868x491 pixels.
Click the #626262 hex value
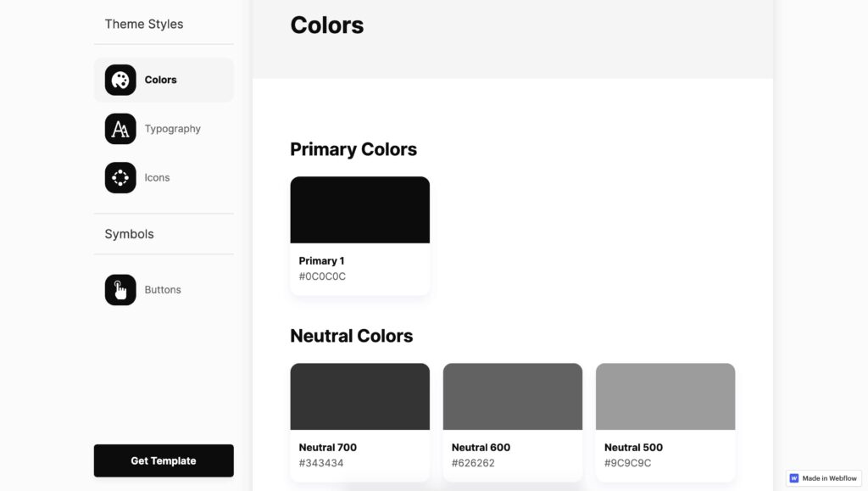pyautogui.click(x=473, y=463)
